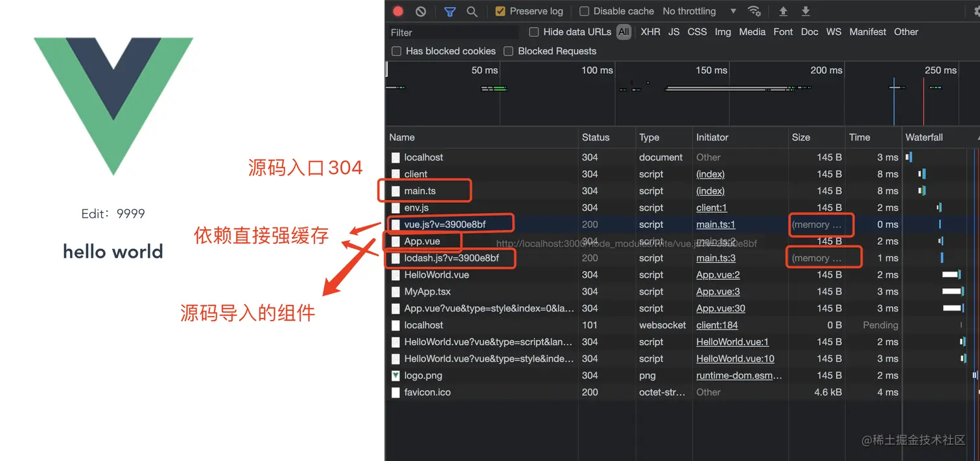Import HAR file upload icon
The height and width of the screenshot is (461, 980).
click(783, 11)
